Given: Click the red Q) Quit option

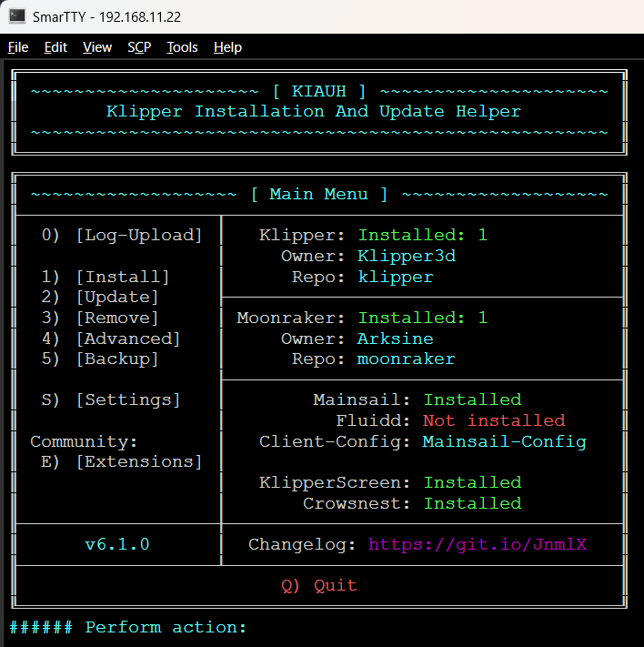Looking at the screenshot, I should tap(319, 586).
